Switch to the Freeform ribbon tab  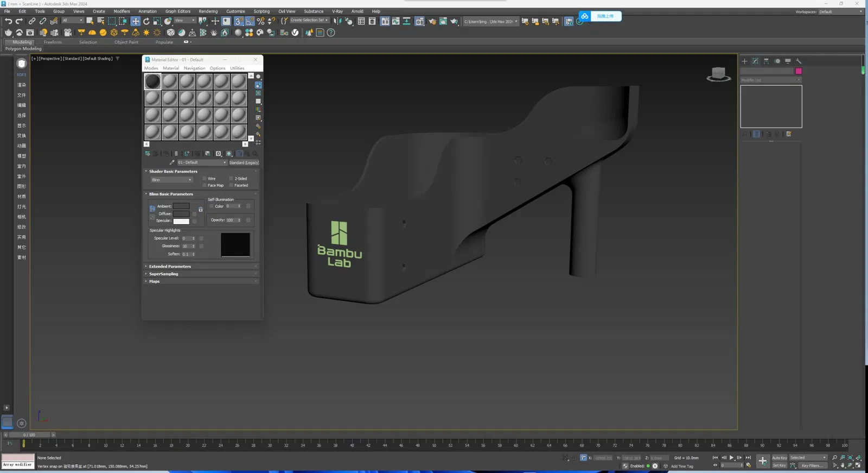tap(53, 42)
